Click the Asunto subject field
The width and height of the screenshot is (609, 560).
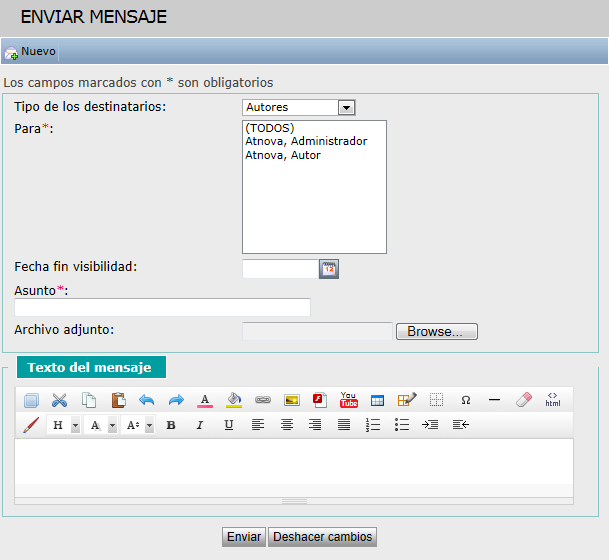[x=162, y=307]
